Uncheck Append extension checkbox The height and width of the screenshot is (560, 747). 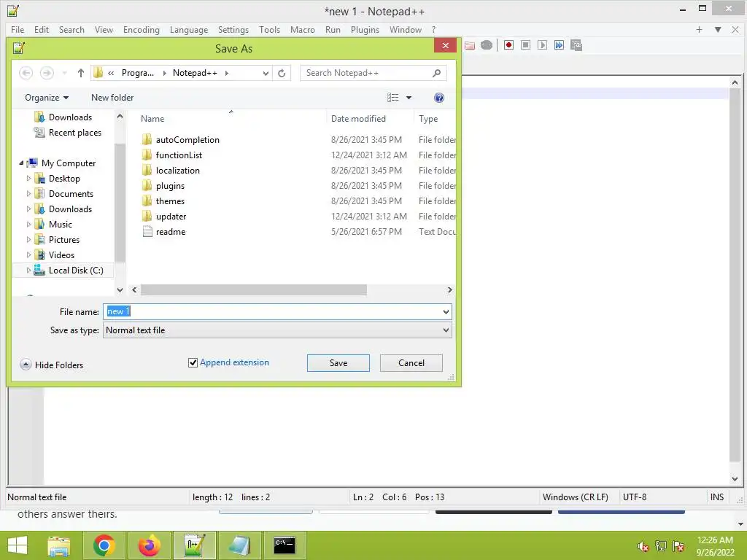pos(193,363)
